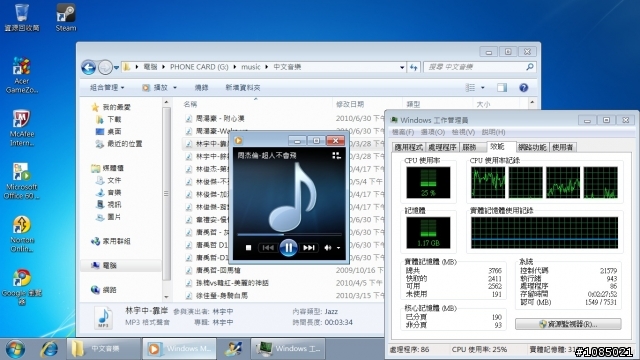
Task: Click the 燒錄 (Burn) toolbar button
Action: [x=201, y=87]
